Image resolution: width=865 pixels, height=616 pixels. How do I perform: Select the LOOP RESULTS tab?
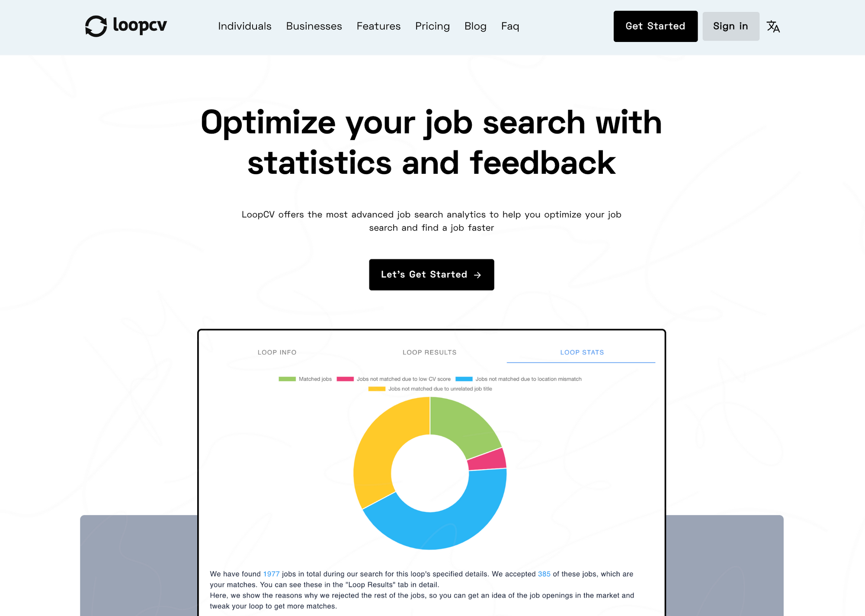pyautogui.click(x=429, y=353)
